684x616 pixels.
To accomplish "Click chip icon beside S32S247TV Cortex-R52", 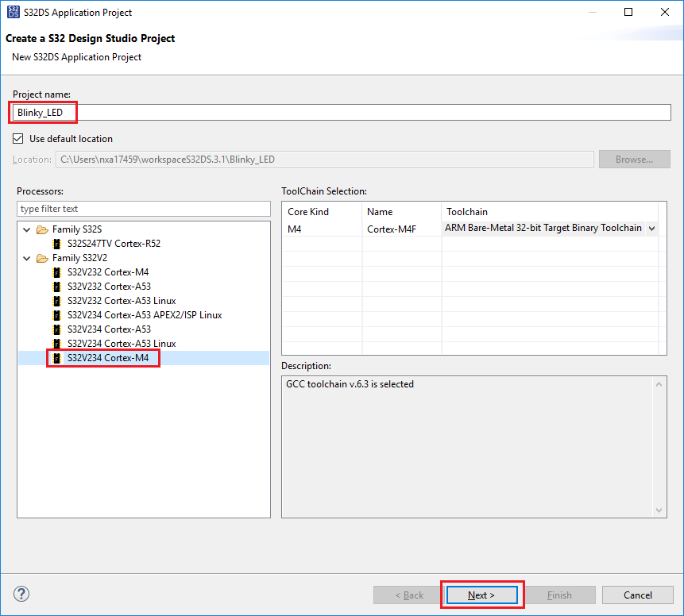I will tap(56, 244).
